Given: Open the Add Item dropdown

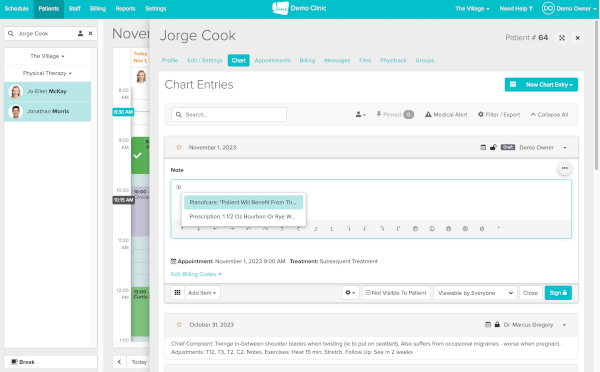Looking at the screenshot, I should pyautogui.click(x=202, y=293).
